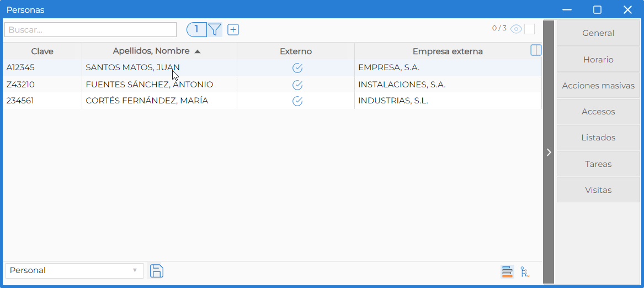Save the layout with the floppy disk icon
644x288 pixels.
[x=157, y=271]
